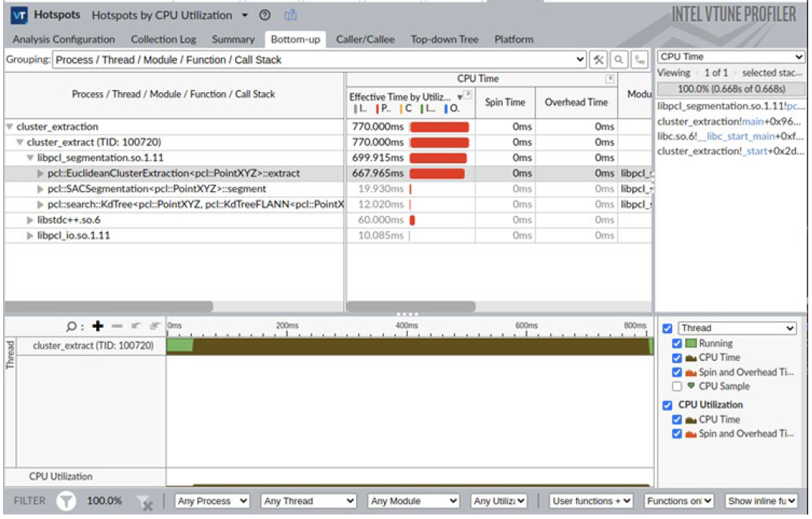Viewport: 812px width, 519px height.
Task: Expand the libstdc++.so.6 module row
Action: (x=30, y=221)
